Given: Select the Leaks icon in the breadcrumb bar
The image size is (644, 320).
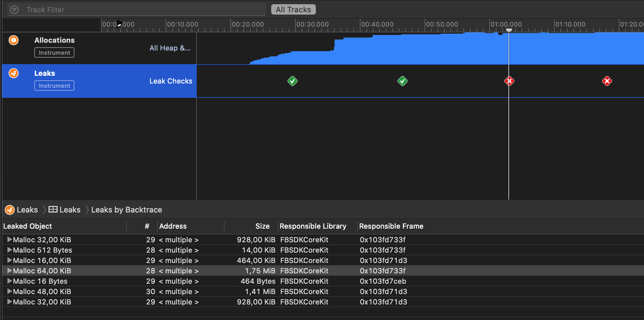Looking at the screenshot, I should [10, 210].
